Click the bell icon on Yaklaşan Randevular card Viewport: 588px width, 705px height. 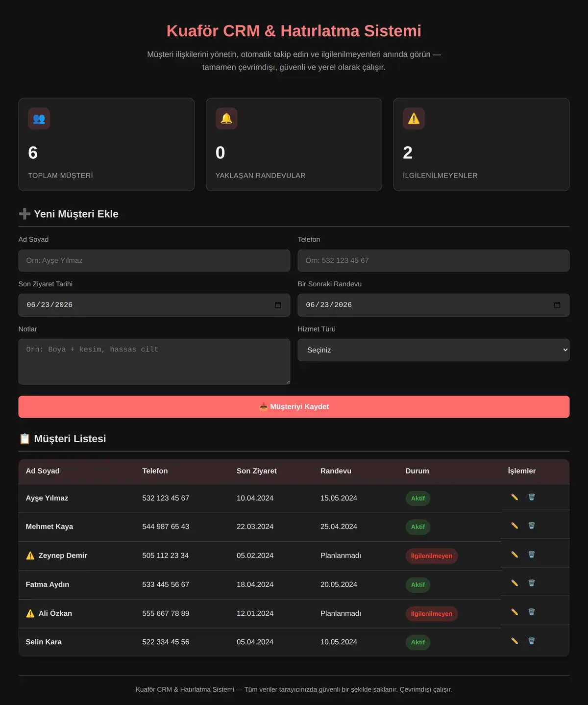(226, 119)
